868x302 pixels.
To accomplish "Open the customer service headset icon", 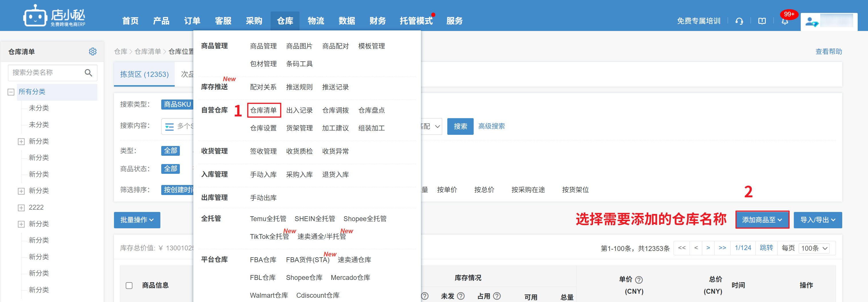I will coord(739,21).
